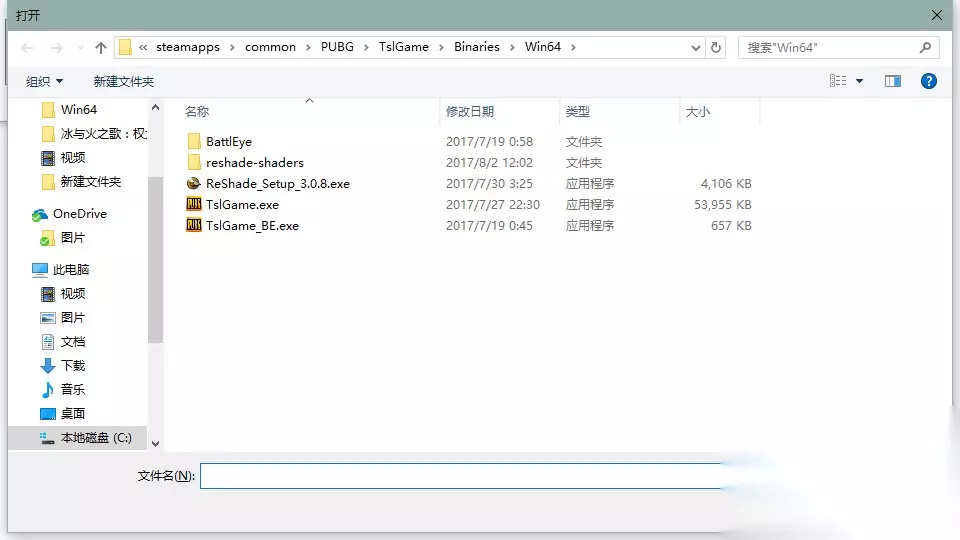The width and height of the screenshot is (960, 540).
Task: Expand chevron after Win64 breadcrumb
Action: tap(573, 47)
